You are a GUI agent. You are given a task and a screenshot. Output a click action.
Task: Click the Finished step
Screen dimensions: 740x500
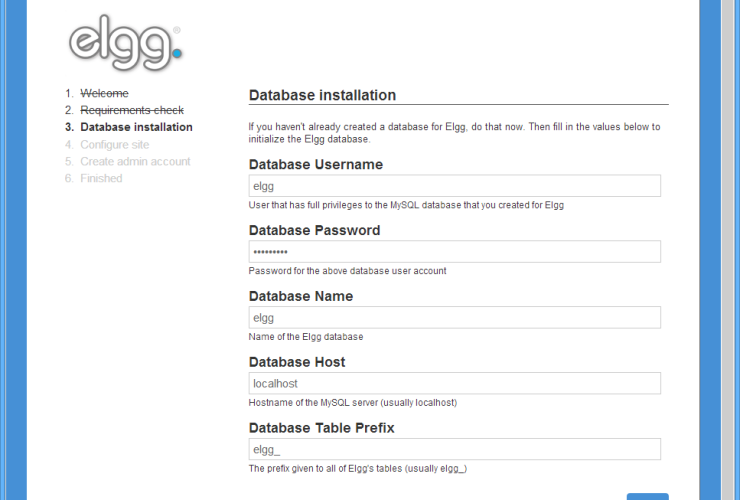point(101,178)
